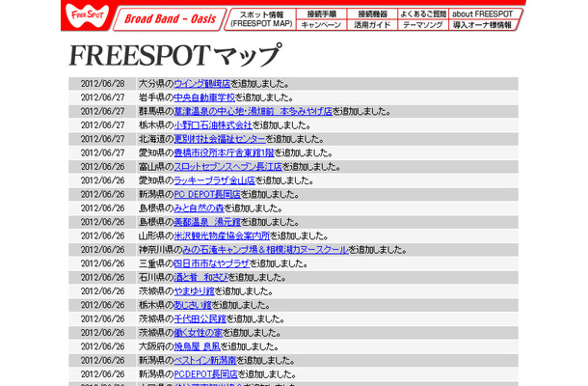Viewport: 588px width, 386px height.
Task: Open the 中央自動車学校 link
Action: [x=204, y=97]
